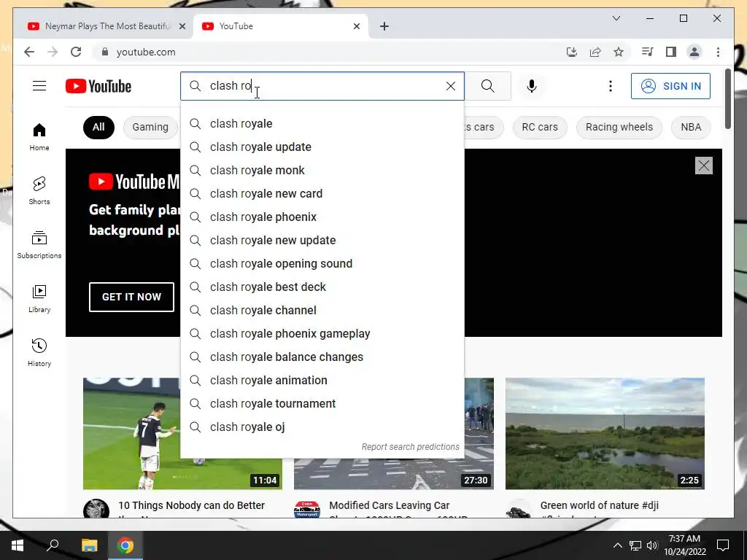Click the youtube.com address bar
Viewport: 747px width, 560px height.
329,52
